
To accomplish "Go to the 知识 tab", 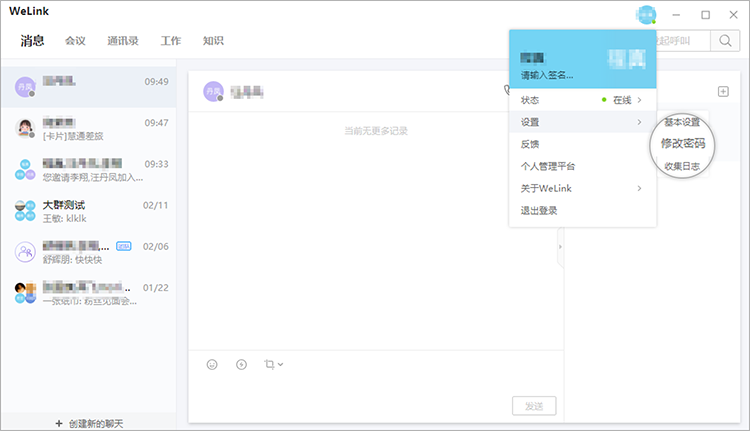I will pyautogui.click(x=213, y=41).
